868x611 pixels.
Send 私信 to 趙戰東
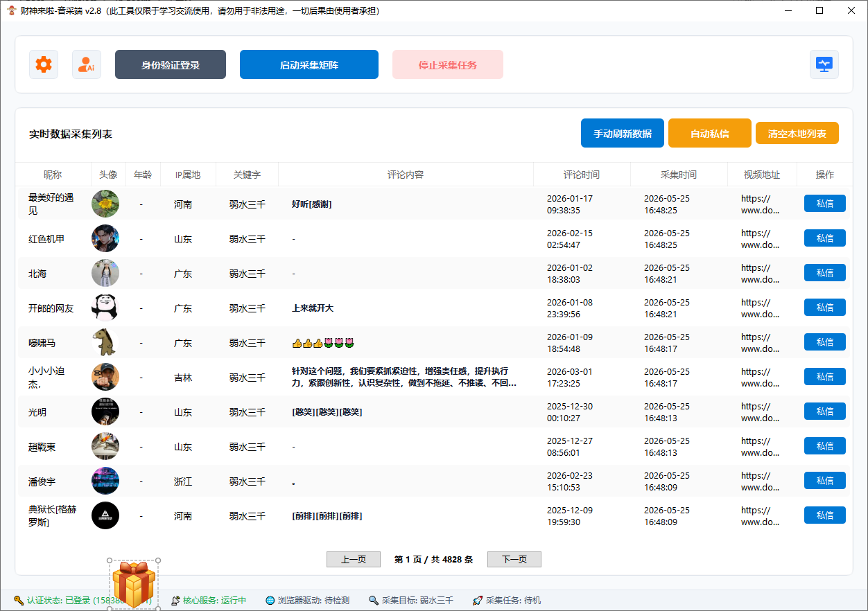tap(825, 445)
